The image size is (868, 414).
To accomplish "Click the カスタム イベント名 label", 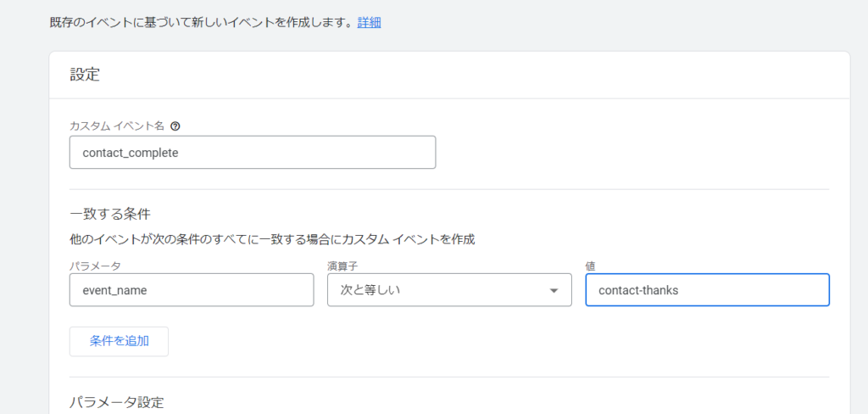I will coord(117,126).
